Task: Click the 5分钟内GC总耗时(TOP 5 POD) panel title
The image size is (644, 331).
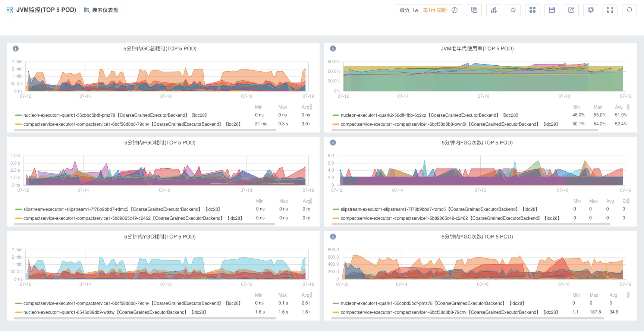Action: click(x=160, y=49)
